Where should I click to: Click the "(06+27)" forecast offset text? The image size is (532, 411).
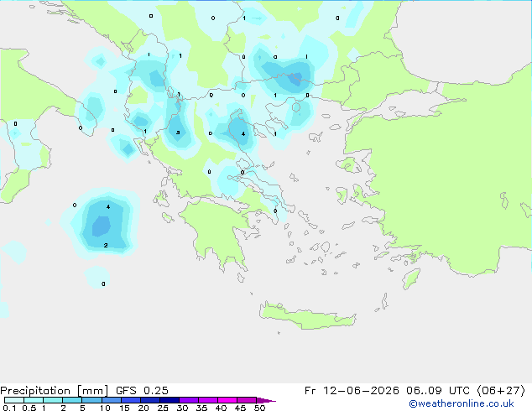(x=501, y=391)
